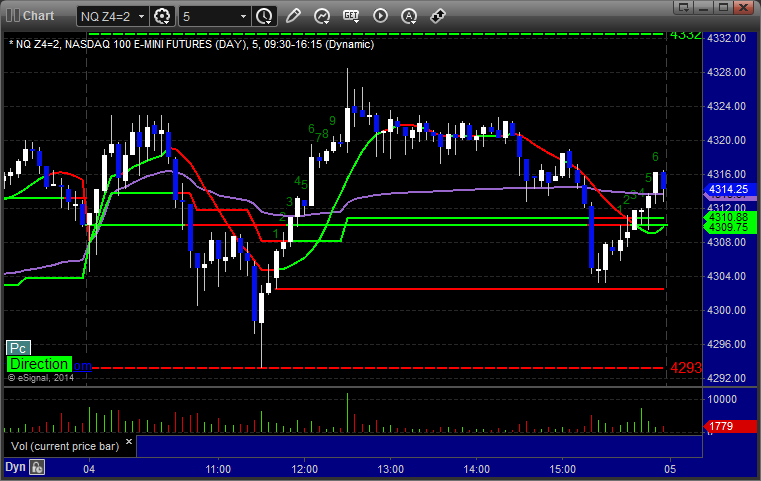Expand the interval 5 dropdown
Image resolution: width=761 pixels, height=481 pixels.
pyautogui.click(x=244, y=17)
